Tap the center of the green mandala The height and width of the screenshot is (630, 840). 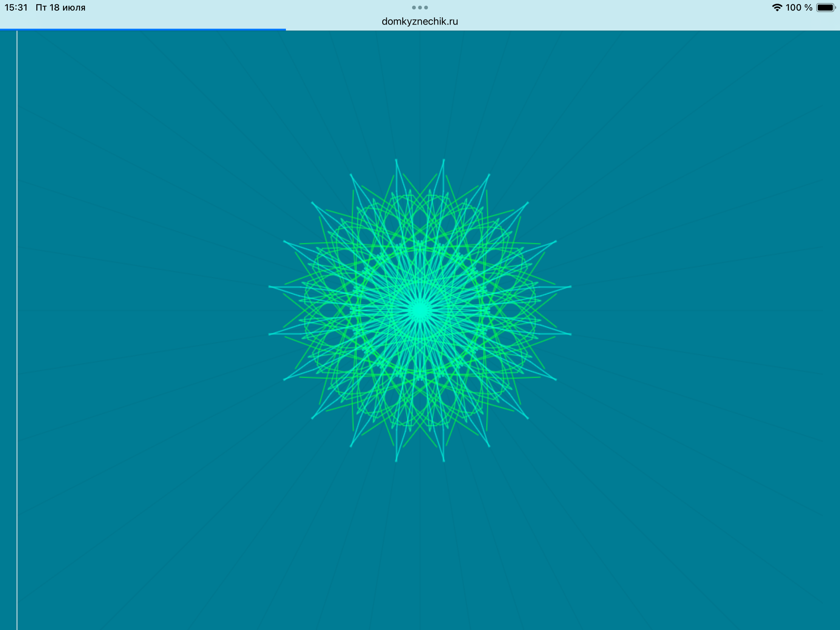[420, 310]
